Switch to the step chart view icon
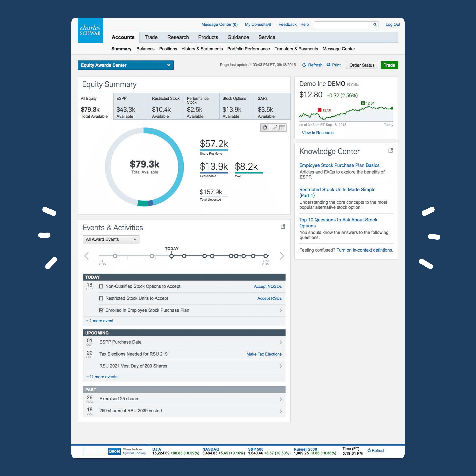Image resolution: width=476 pixels, height=476 pixels. pos(273,128)
